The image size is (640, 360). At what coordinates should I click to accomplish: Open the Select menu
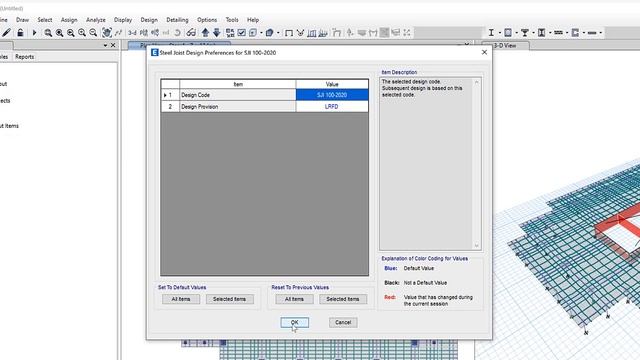(x=45, y=20)
